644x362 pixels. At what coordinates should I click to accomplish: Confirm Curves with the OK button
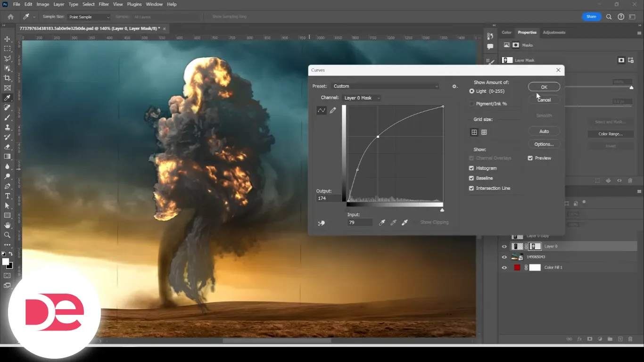click(544, 87)
